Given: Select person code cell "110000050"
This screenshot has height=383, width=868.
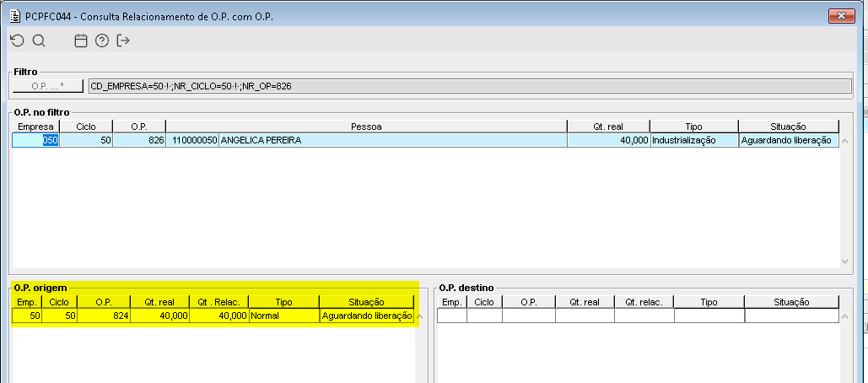Looking at the screenshot, I should (192, 141).
